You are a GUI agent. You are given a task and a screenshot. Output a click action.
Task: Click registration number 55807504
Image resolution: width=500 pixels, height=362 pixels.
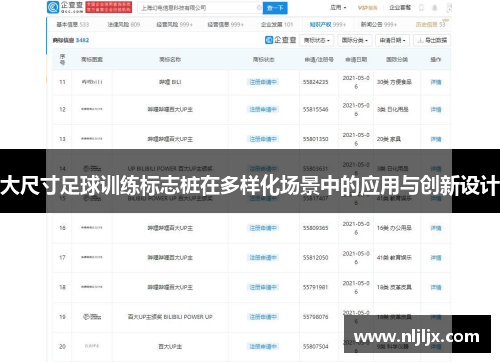(315, 347)
